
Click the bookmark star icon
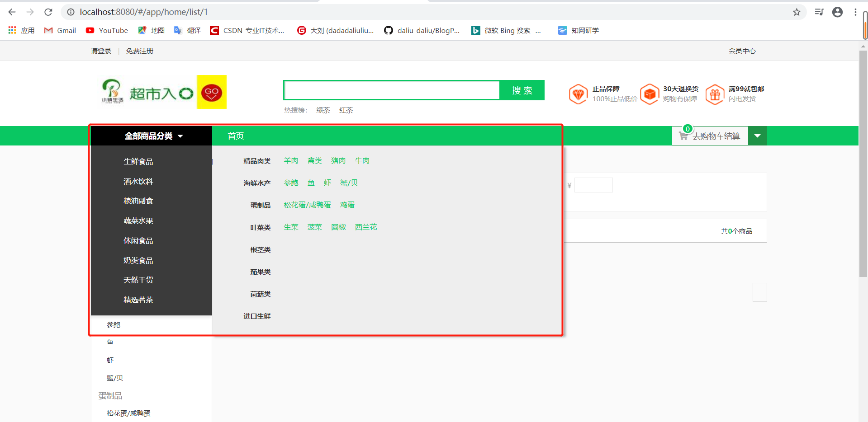click(797, 12)
